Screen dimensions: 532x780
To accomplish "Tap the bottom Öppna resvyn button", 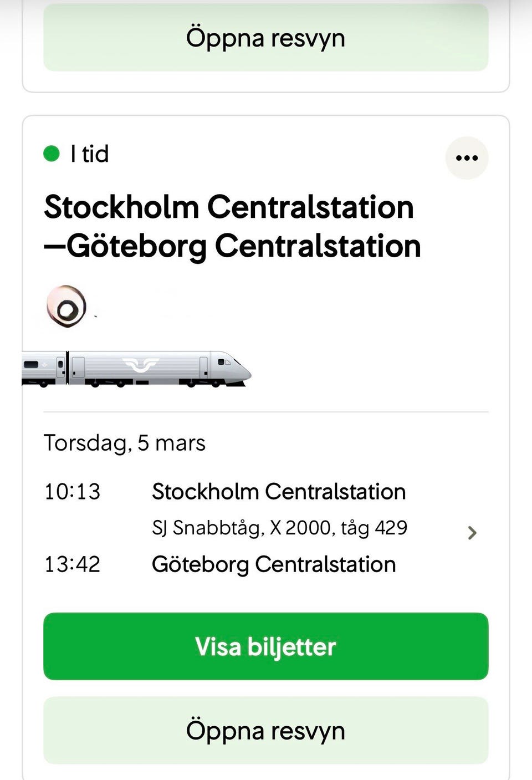I will [x=266, y=730].
